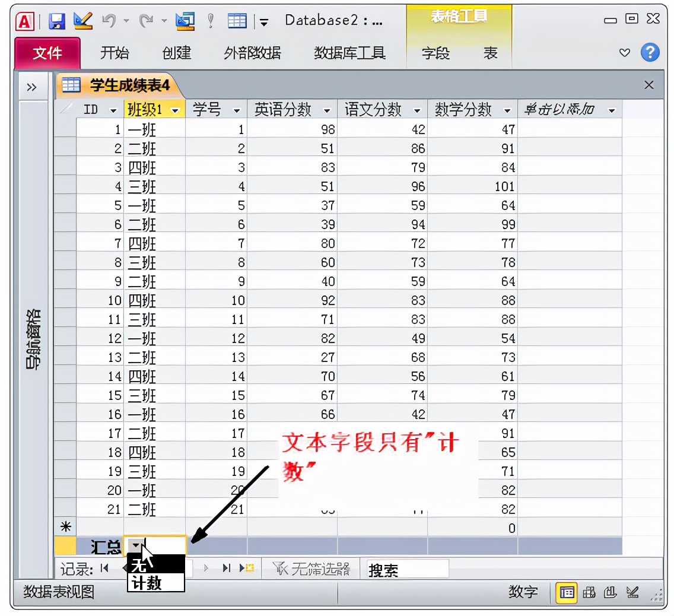Click the table icon on Quick Access Toolbar
674x616 pixels.
point(237,20)
